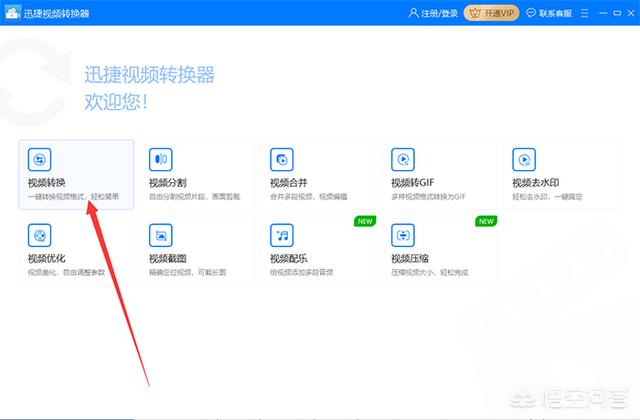Click the 视频配乐 title text
The height and width of the screenshot is (420, 640).
point(289,258)
